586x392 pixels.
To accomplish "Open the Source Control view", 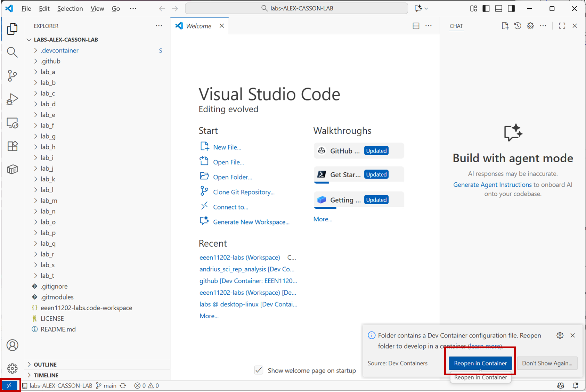I will 12,75.
